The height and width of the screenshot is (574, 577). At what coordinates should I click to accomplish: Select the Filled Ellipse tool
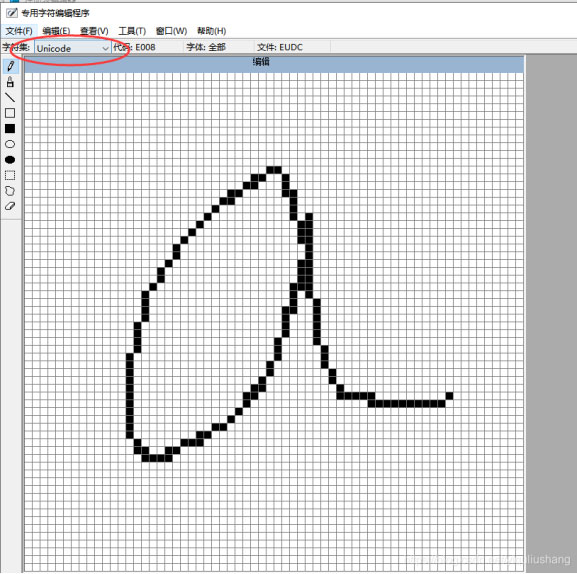pos(10,160)
